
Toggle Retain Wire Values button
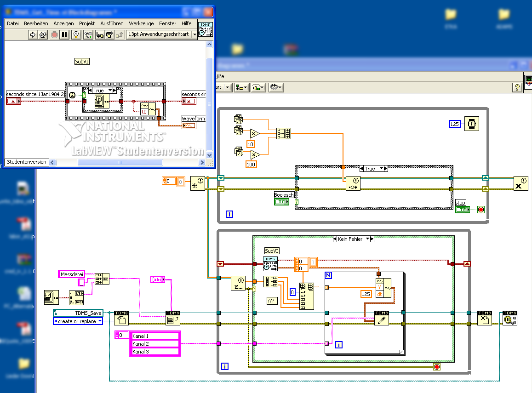(x=88, y=34)
